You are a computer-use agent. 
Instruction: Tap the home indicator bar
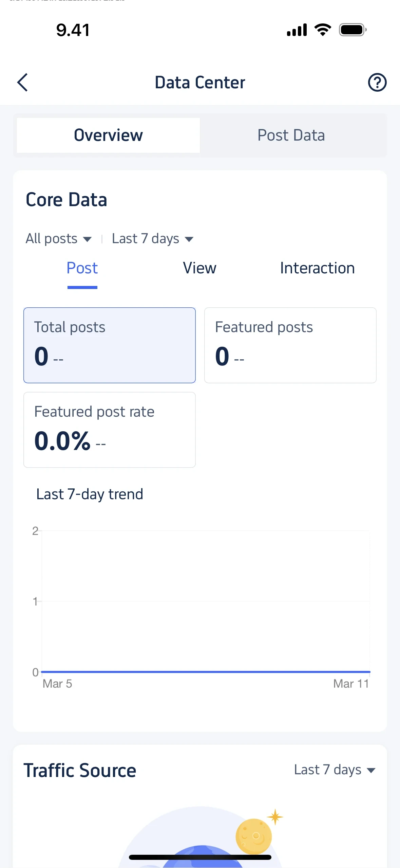[x=200, y=857]
